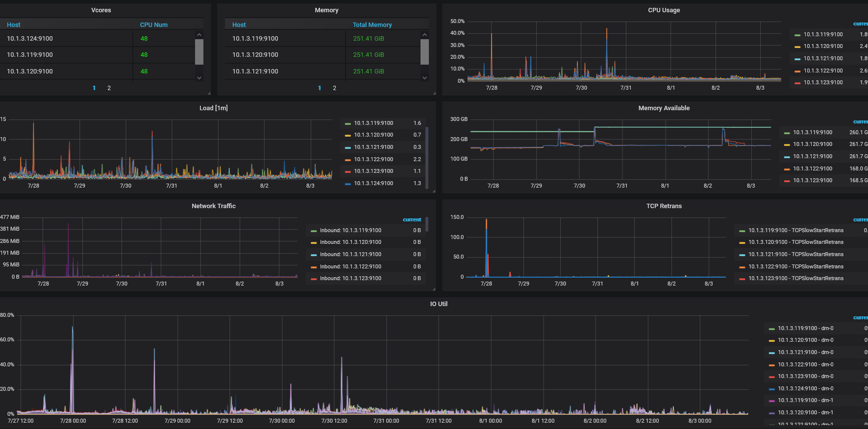Click the scroll-down arrow in Vcores table
This screenshot has height=429, width=868.
[x=199, y=77]
